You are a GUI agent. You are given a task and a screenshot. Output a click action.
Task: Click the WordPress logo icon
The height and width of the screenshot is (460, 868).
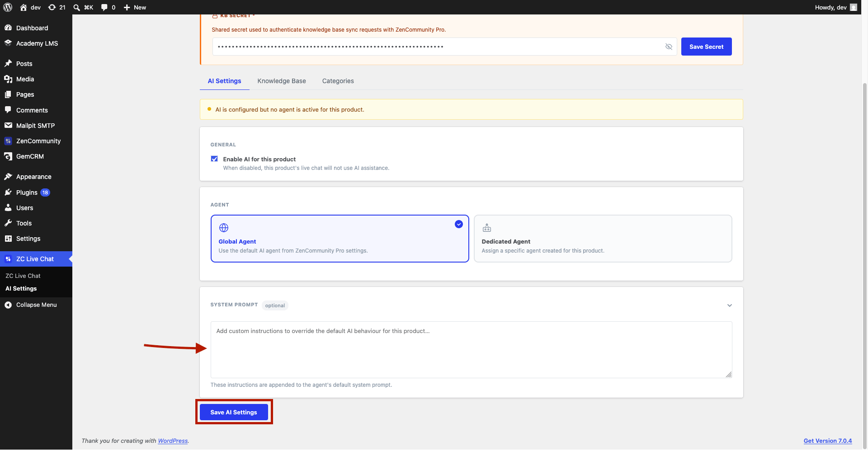coord(8,7)
